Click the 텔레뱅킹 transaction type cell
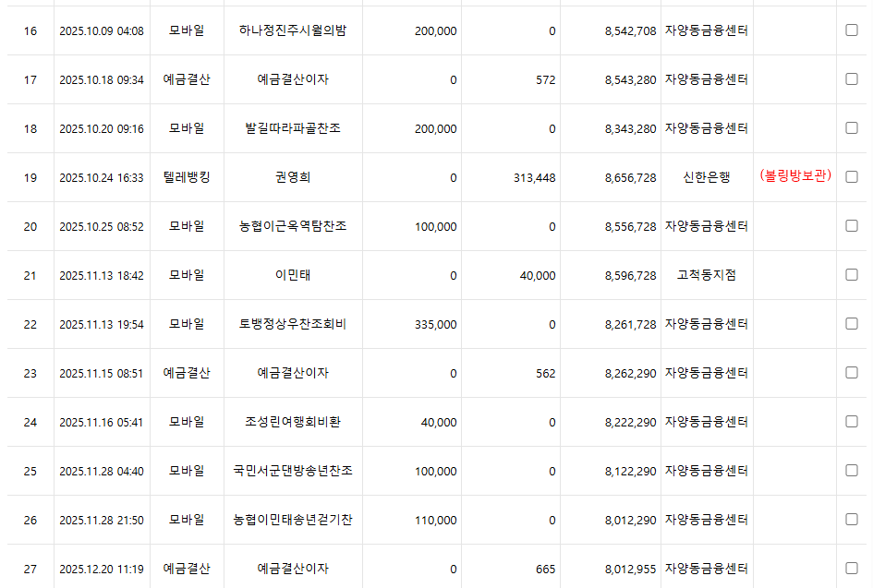The image size is (873, 588). [x=187, y=177]
